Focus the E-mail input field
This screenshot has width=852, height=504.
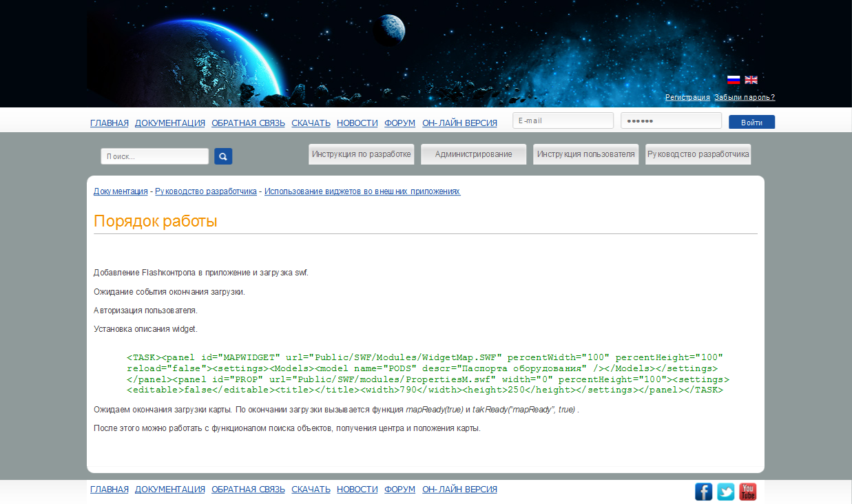pyautogui.click(x=563, y=120)
